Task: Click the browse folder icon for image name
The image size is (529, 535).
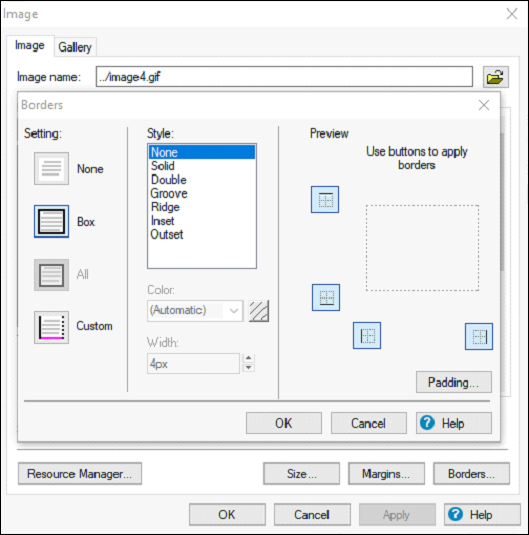Action: point(496,77)
